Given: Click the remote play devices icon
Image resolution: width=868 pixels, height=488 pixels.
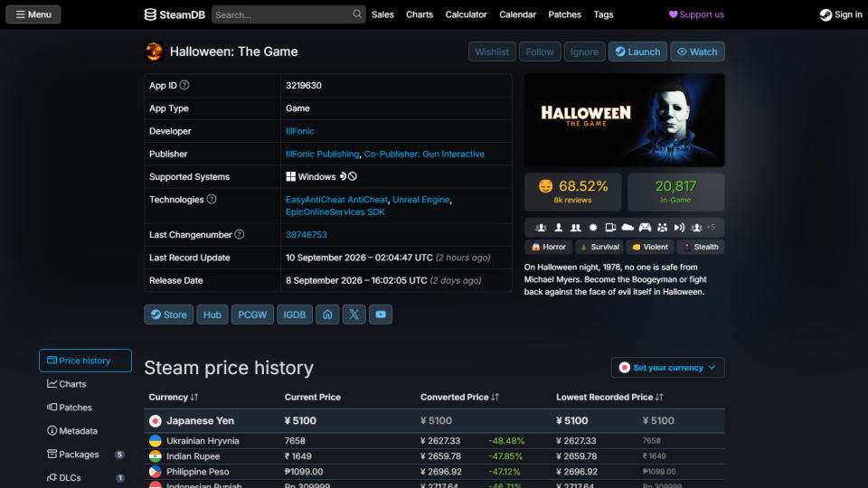Looking at the screenshot, I should point(610,228).
